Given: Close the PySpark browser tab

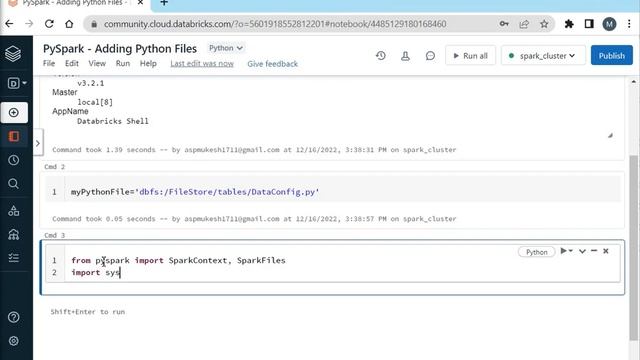Looking at the screenshot, I should click(x=140, y=2).
